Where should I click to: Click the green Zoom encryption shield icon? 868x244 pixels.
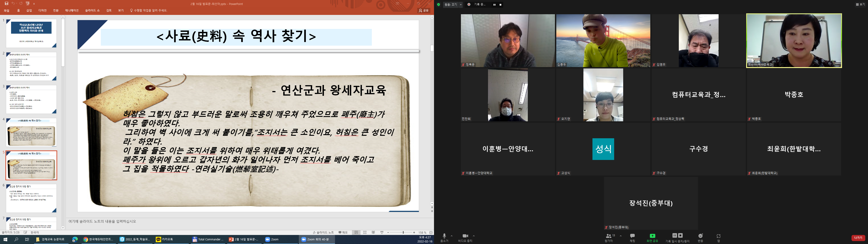[x=439, y=5]
